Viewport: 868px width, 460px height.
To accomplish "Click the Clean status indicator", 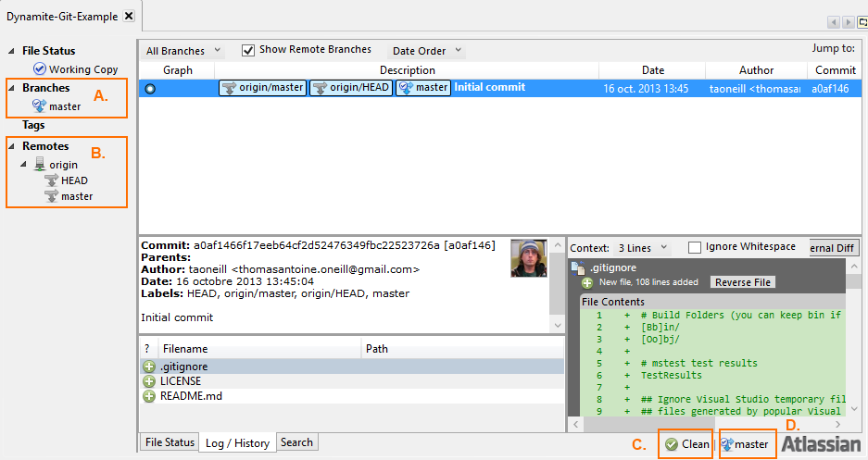I will tap(687, 444).
